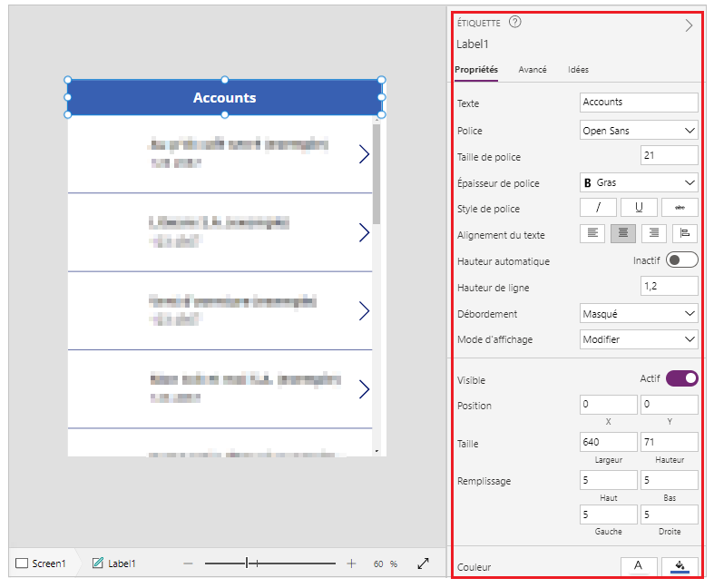Select the Accounts header label on canvas
This screenshot has width=714, height=588.
[224, 97]
